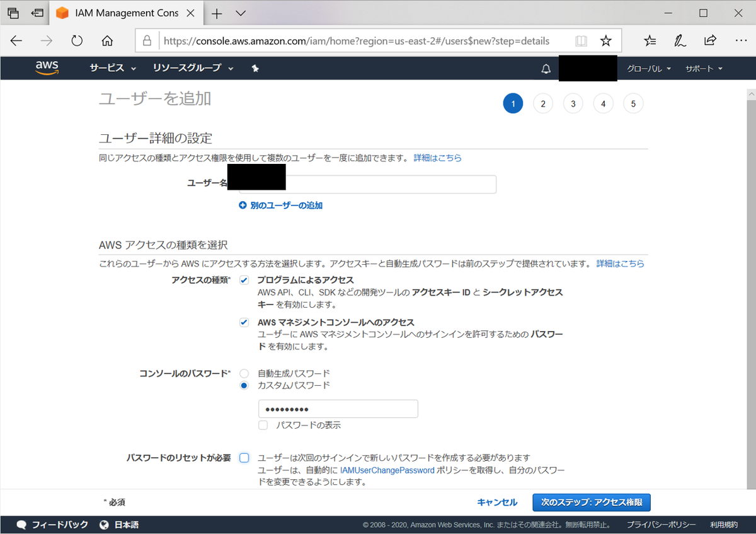The image size is (756, 534).
Task: Click 次のステップ: アクセス権限 button
Action: click(x=592, y=502)
